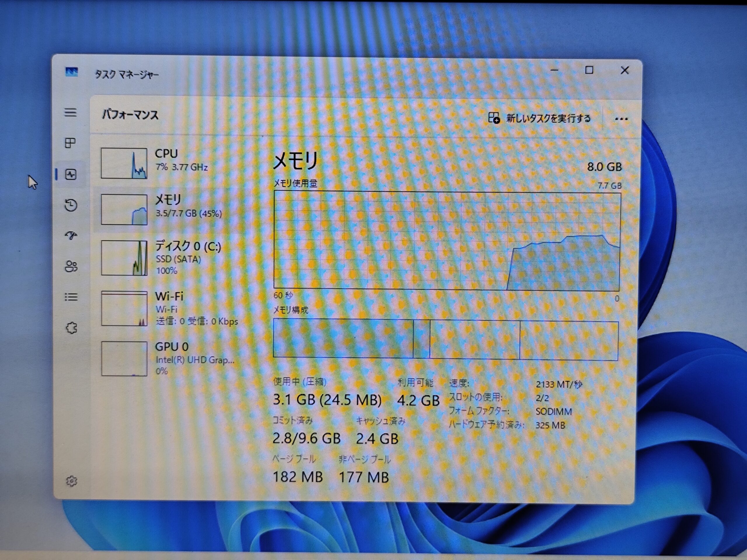Click the CPU mini graph thumbnail
The width and height of the screenshot is (747, 560).
click(x=124, y=163)
